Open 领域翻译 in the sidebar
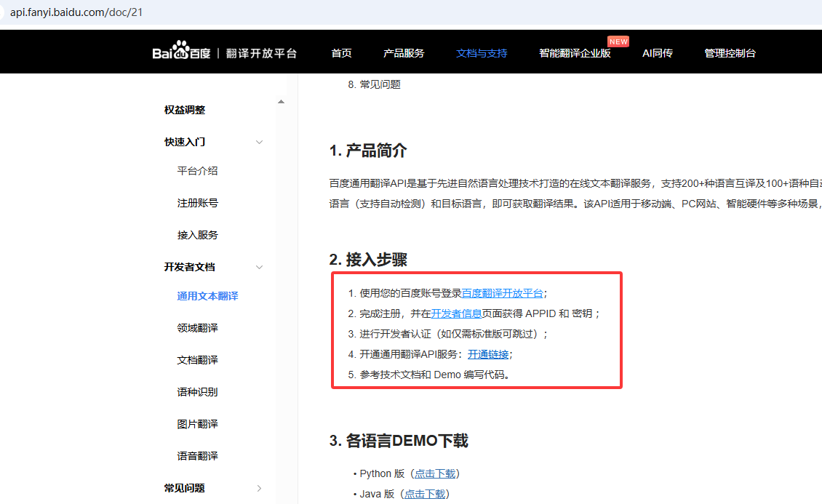Screen dimensions: 822x504 click(x=197, y=328)
